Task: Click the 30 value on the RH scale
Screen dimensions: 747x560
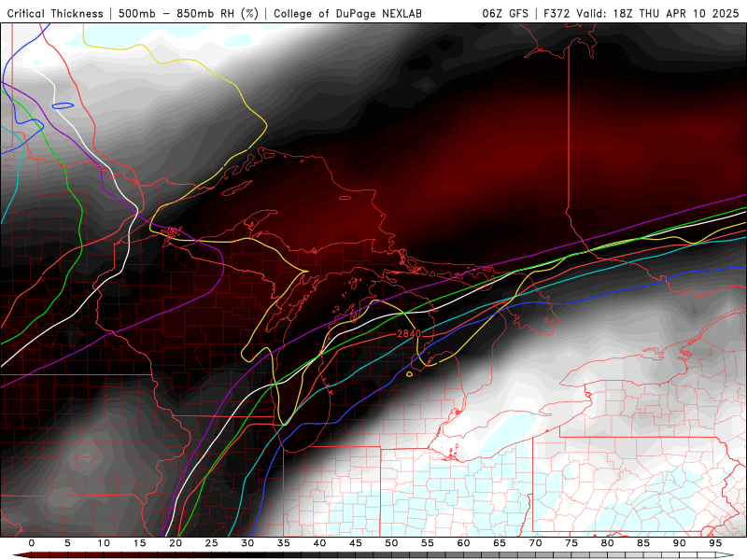Action: click(x=247, y=543)
